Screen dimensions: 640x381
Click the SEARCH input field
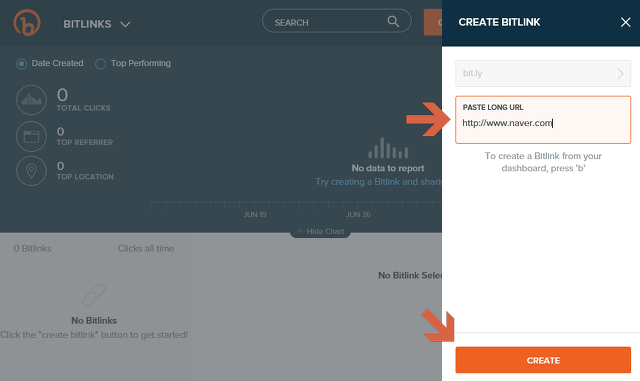[336, 21]
